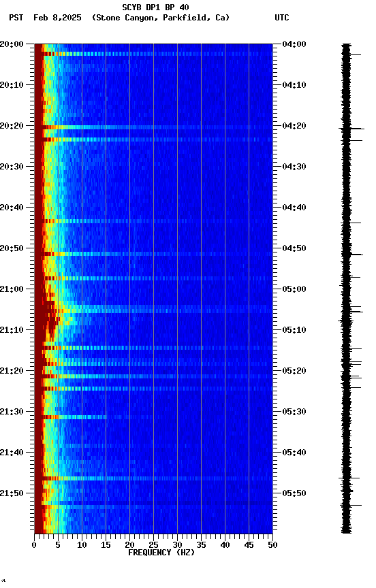Image resolution: width=376 pixels, height=588 pixels.
Task: Click the '04:50' UTC time label
Action: point(294,248)
